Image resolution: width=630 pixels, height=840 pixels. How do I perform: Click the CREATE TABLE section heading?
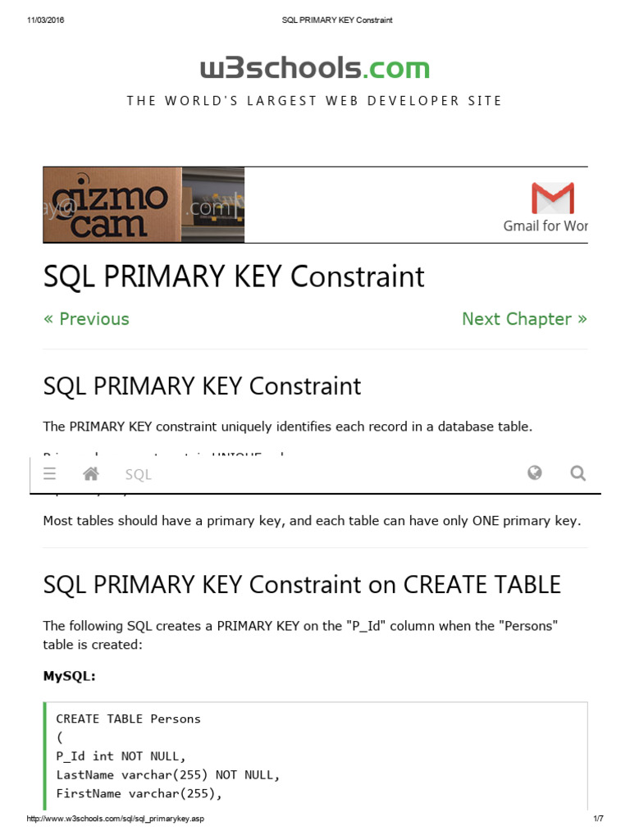tap(302, 584)
